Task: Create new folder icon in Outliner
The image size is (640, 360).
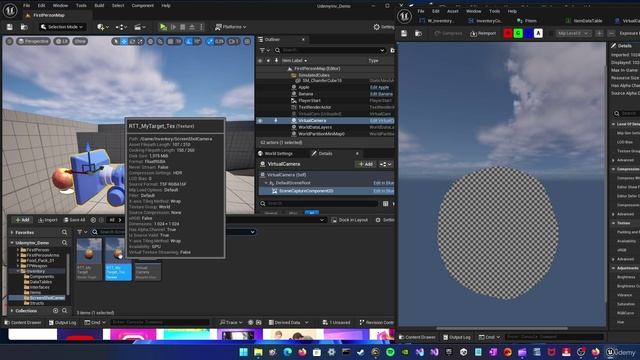Action: point(392,50)
